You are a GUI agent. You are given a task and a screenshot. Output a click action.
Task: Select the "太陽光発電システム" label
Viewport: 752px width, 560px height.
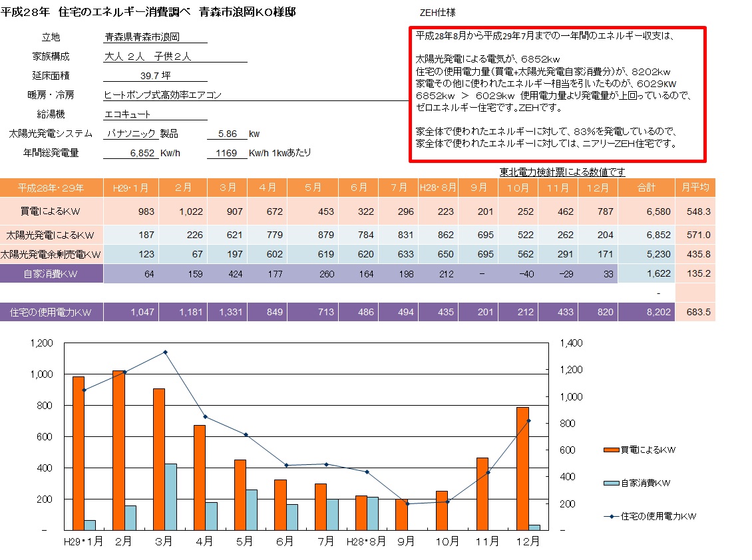(x=51, y=133)
